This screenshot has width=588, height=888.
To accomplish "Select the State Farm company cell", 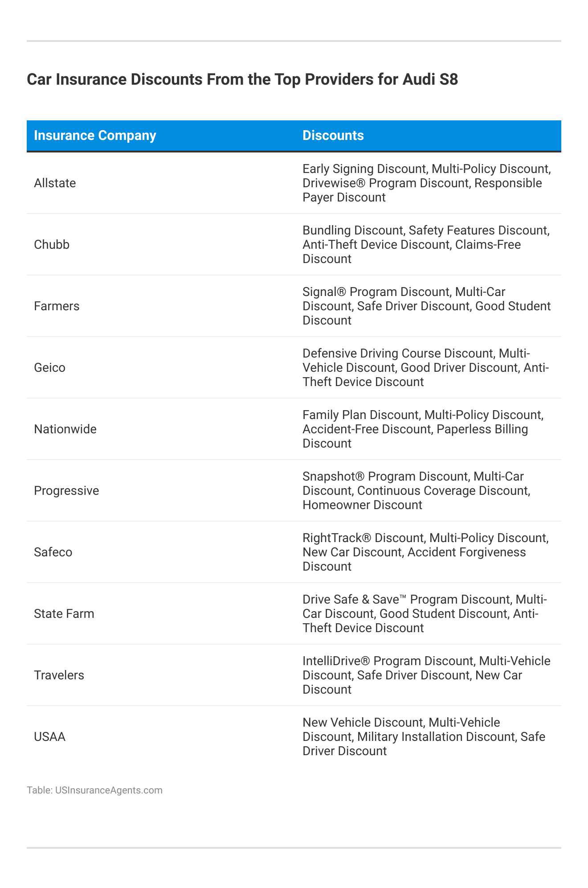I will click(x=64, y=614).
